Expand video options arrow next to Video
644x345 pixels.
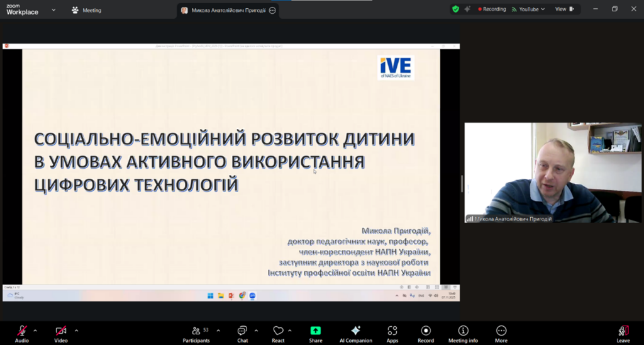[77, 330]
